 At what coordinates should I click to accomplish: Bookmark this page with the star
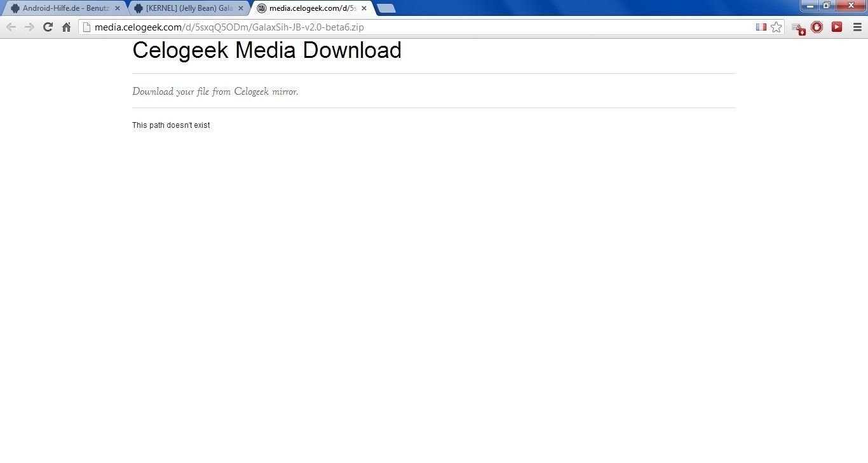click(776, 27)
